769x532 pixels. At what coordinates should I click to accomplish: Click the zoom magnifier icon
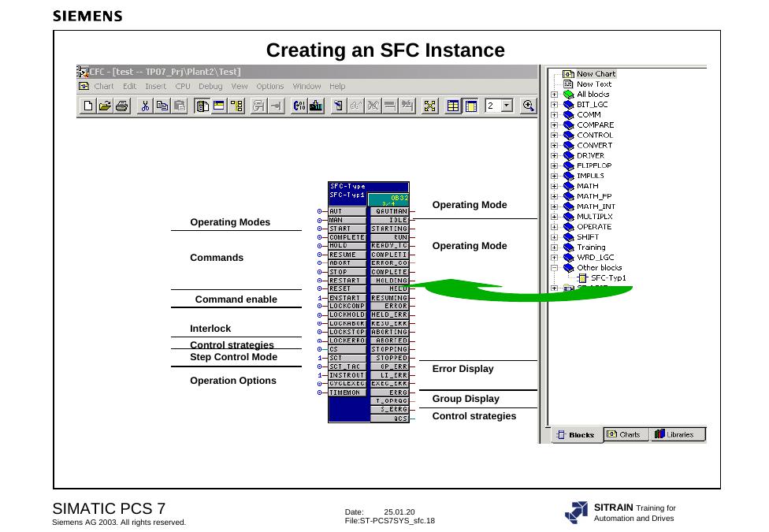(x=528, y=106)
